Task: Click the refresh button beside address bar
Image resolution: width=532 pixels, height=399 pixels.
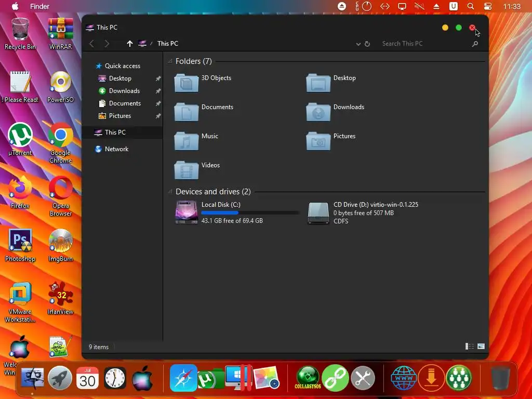Action: tap(367, 44)
